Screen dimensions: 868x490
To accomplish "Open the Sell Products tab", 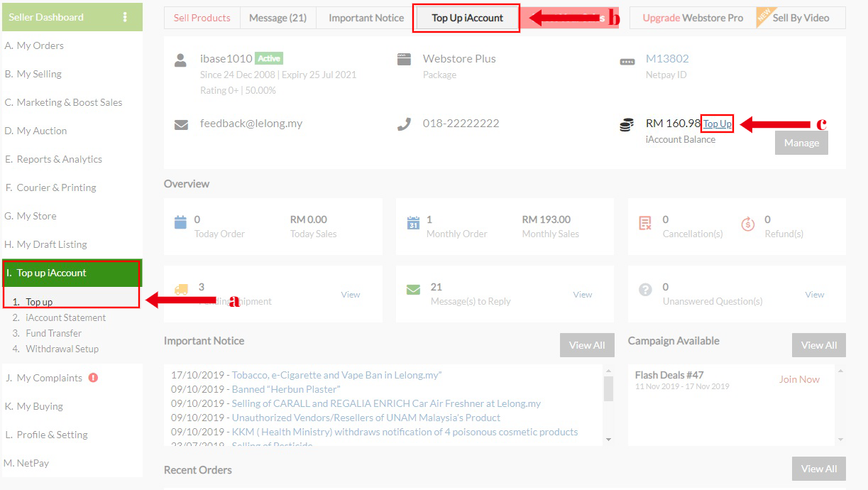I will coord(202,18).
